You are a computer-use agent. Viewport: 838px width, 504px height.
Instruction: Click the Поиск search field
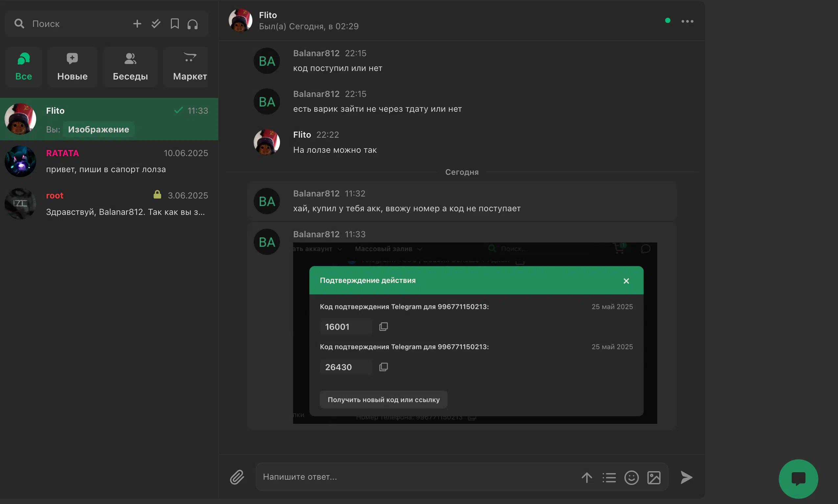(78, 24)
